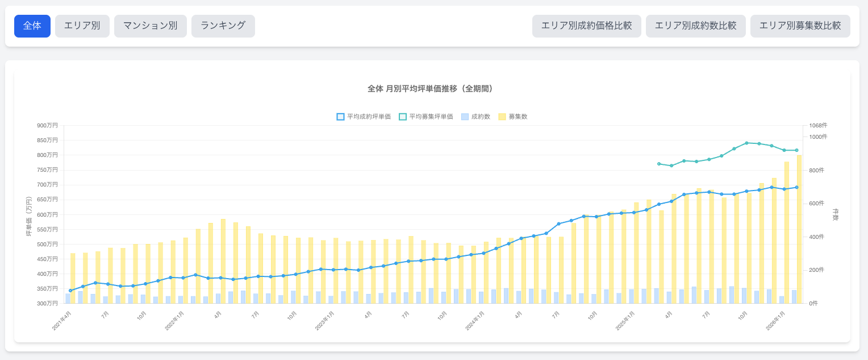Click the 2024年1月 x-axis label
Viewport: 868px width, 360px height.
tap(474, 321)
